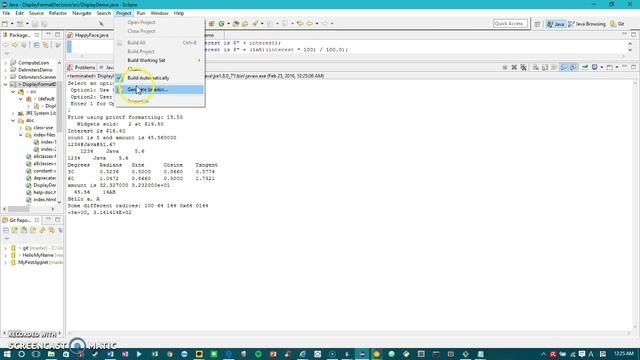Expand the DelimitersScanner project
This screenshot has height=360, width=640.
5,77
